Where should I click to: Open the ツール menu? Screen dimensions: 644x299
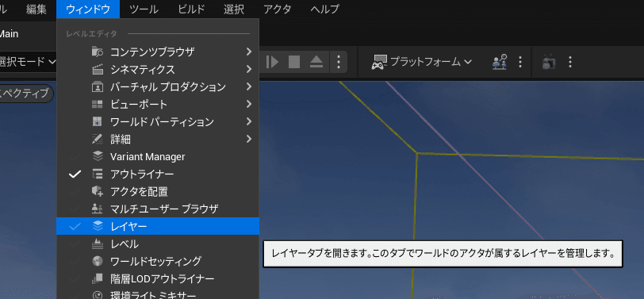click(144, 9)
